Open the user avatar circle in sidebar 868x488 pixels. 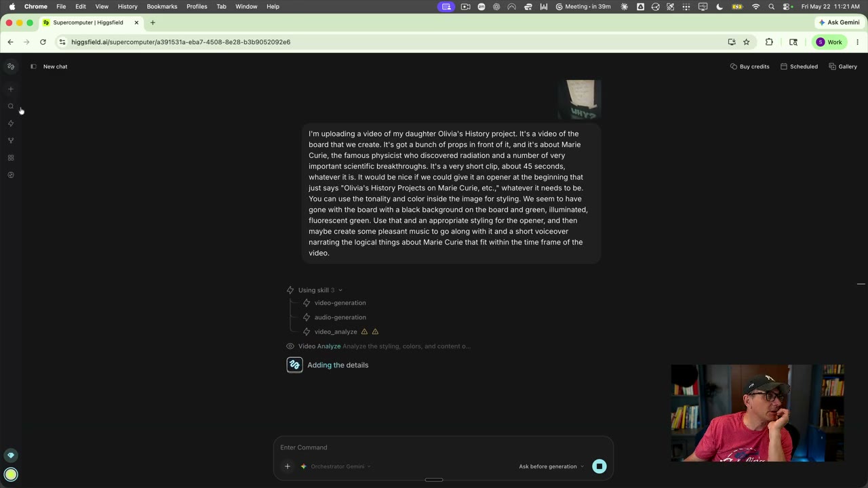pyautogui.click(x=11, y=474)
